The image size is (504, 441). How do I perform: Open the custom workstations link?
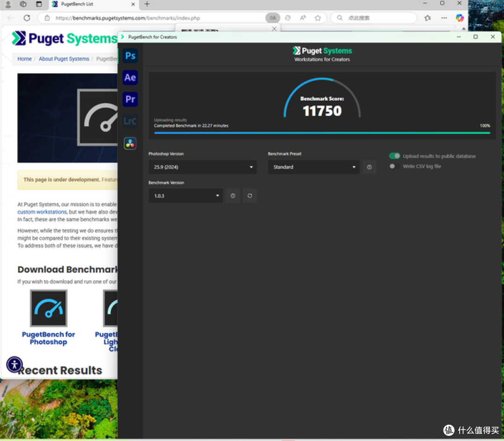pos(42,212)
